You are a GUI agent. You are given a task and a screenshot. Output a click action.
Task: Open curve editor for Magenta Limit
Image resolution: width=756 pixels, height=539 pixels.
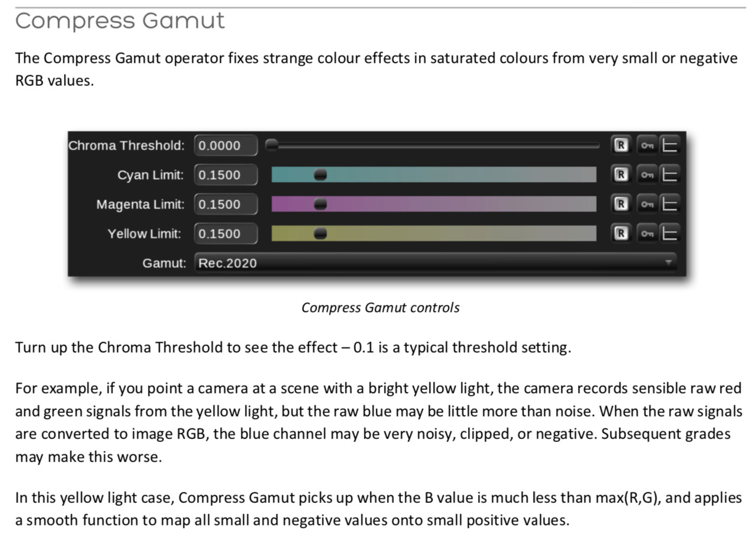(670, 204)
